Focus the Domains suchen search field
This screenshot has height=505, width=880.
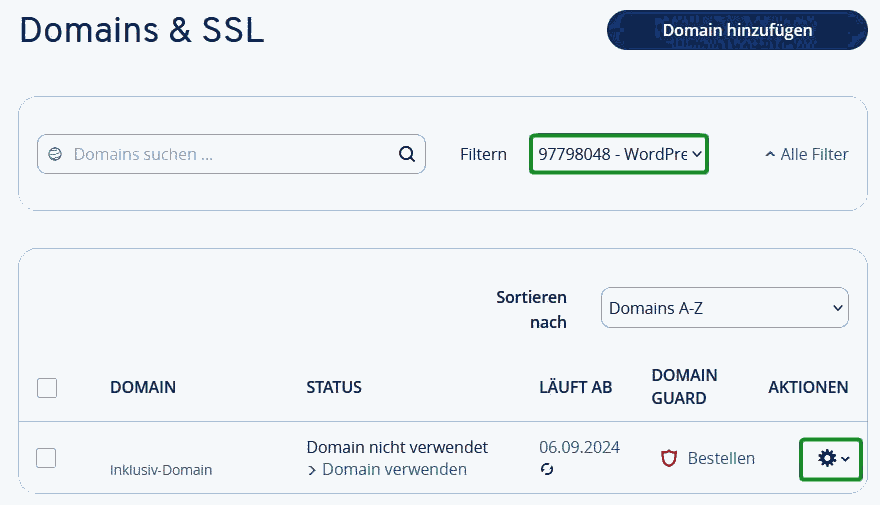point(230,154)
